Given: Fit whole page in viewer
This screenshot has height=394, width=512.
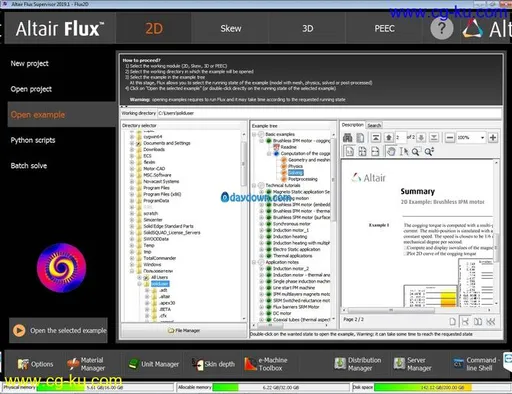Looking at the screenshot, I should pos(362,152).
